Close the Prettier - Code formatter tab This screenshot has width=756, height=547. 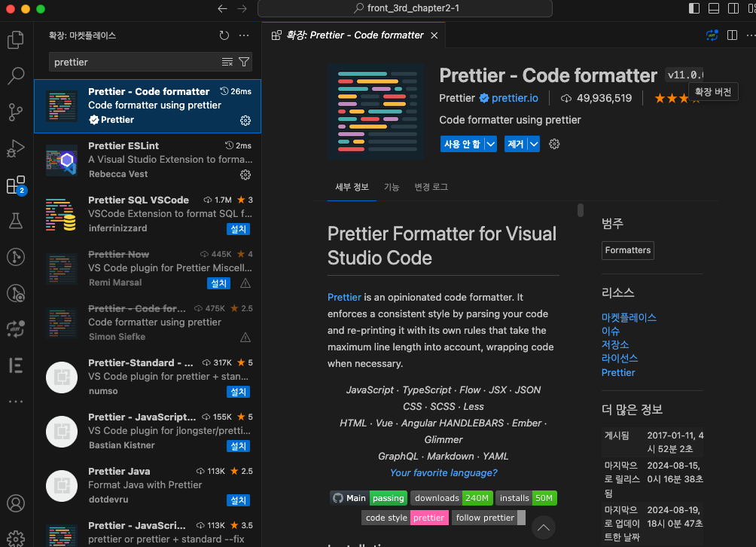434,35
